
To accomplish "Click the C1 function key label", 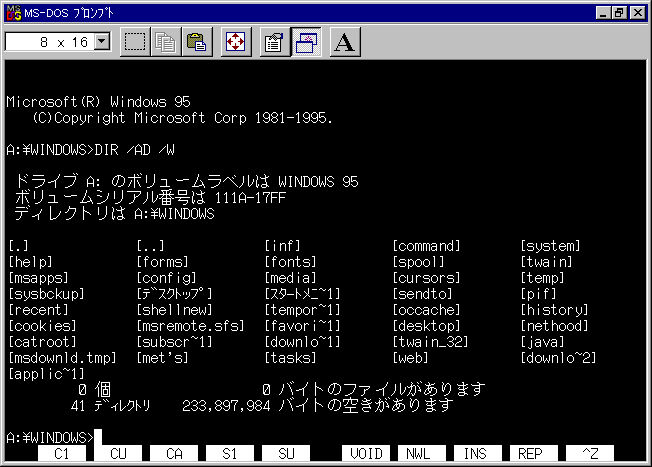I will (62, 453).
